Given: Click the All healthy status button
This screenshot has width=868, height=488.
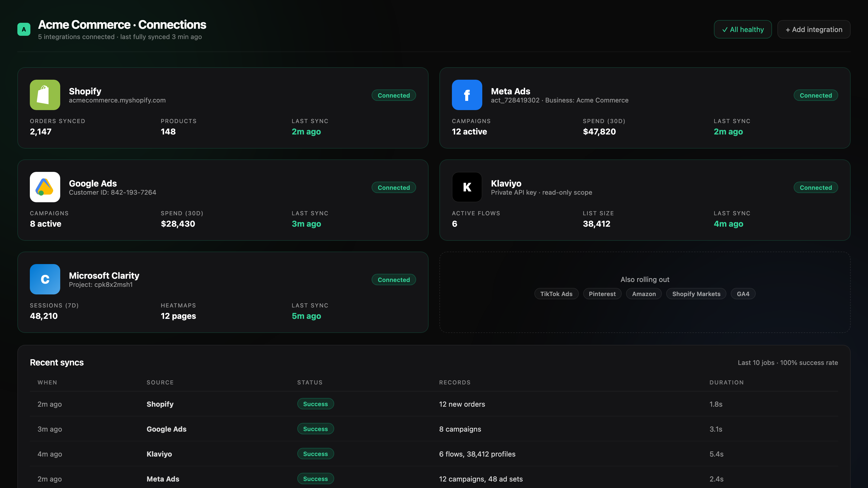Looking at the screenshot, I should pyautogui.click(x=743, y=29).
